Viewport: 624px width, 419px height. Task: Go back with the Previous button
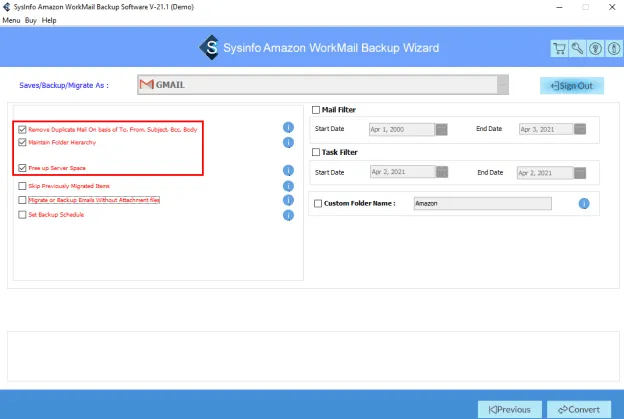[510, 409]
